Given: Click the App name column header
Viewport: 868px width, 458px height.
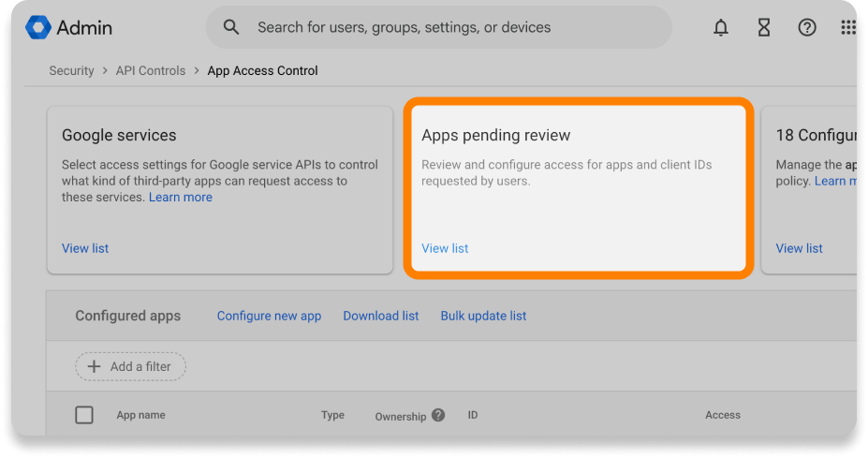Looking at the screenshot, I should point(140,415).
